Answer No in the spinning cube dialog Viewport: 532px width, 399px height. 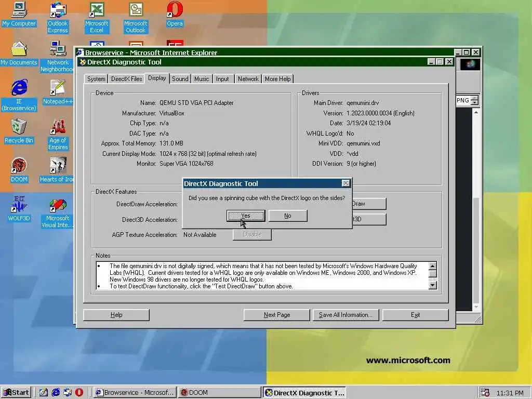click(288, 216)
